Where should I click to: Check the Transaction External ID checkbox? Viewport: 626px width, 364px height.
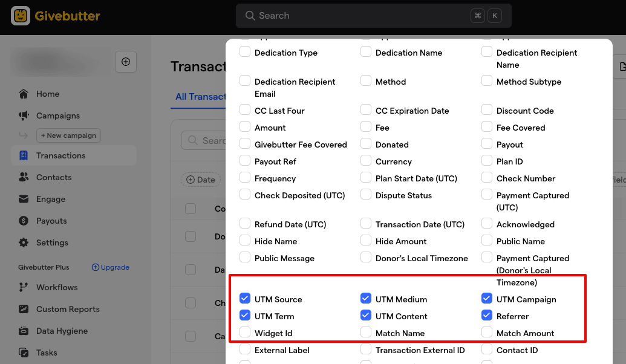coord(366,349)
